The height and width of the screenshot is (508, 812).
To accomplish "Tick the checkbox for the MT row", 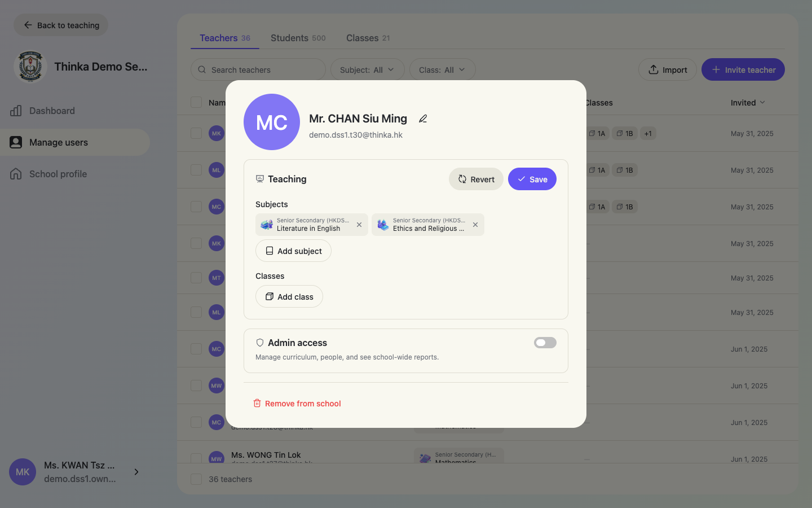I will point(196,278).
